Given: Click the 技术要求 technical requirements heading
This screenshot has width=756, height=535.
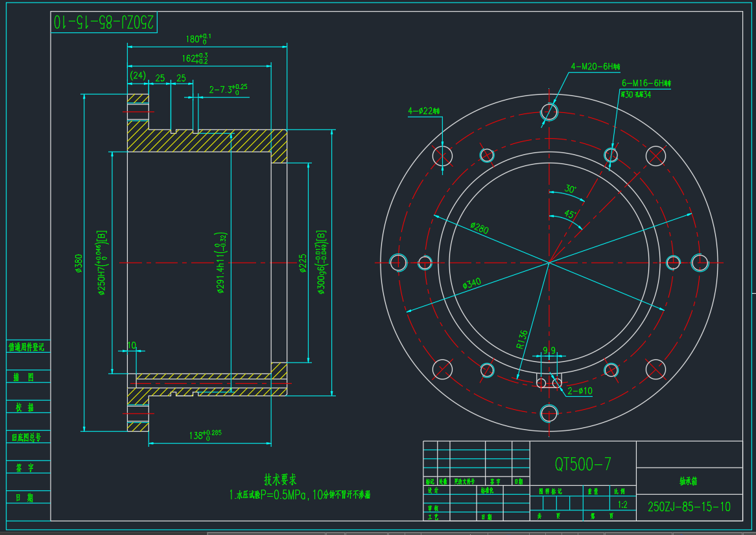Looking at the screenshot, I should point(280,480).
